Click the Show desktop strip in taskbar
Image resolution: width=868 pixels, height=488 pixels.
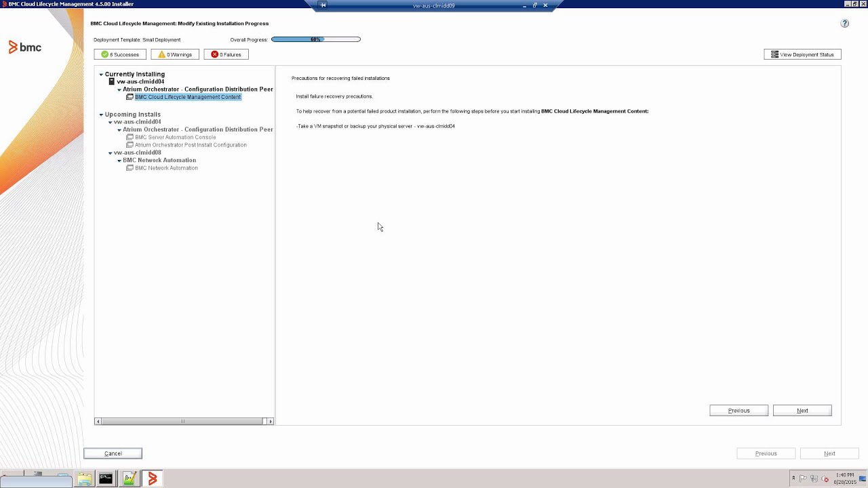863,479
